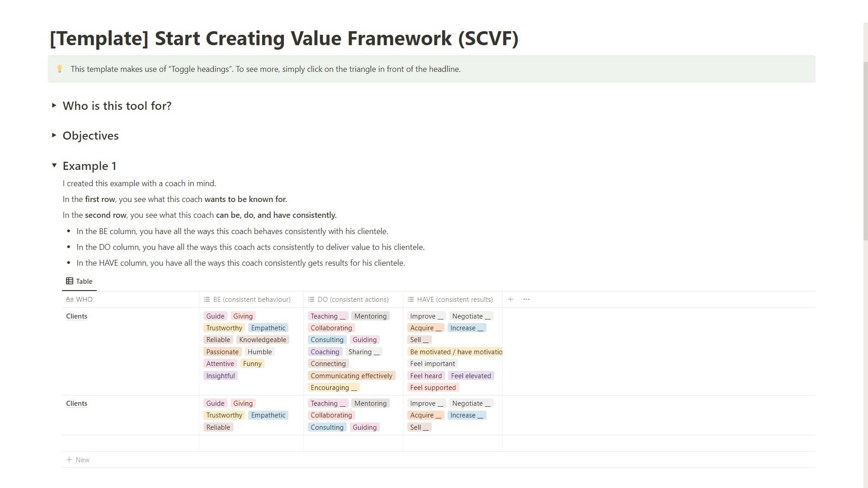The height and width of the screenshot is (488, 868).
Task: Open the table column options ellipsis
Action: (526, 300)
